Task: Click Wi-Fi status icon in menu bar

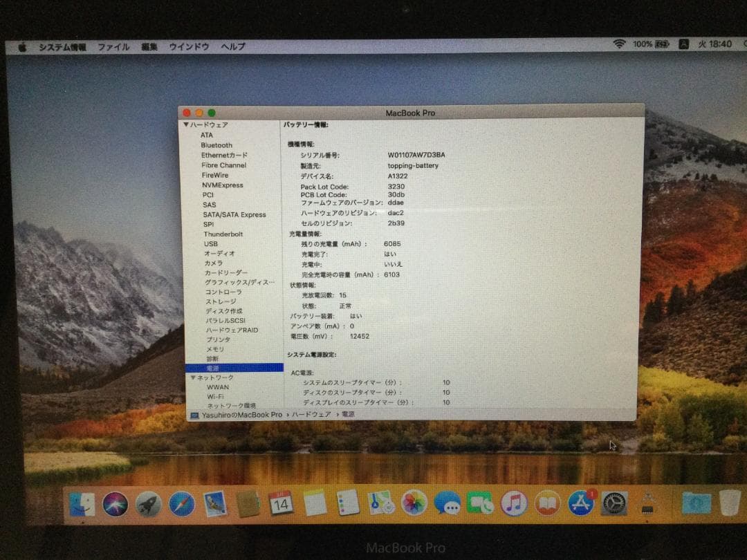Action: pyautogui.click(x=619, y=44)
